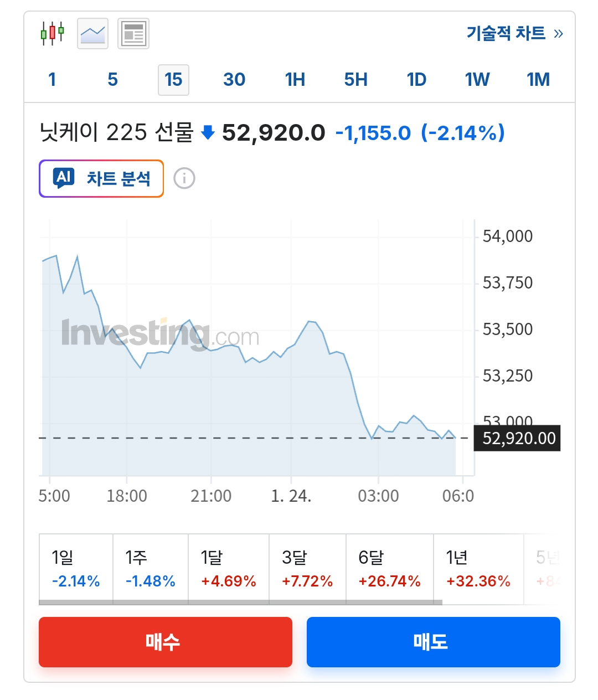
Task: Switch to candlestick chart view
Action: (53, 34)
